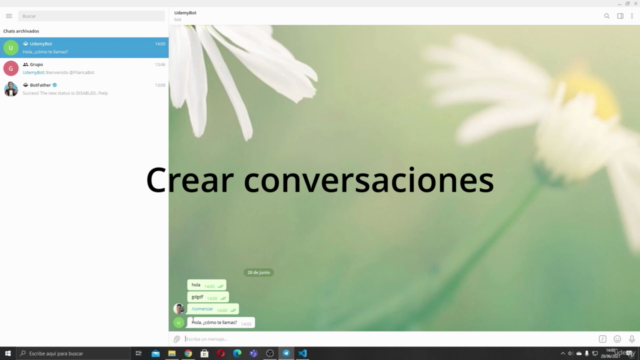This screenshot has width=640, height=360.
Task: Click the microphone voice message icon
Action: click(x=632, y=339)
